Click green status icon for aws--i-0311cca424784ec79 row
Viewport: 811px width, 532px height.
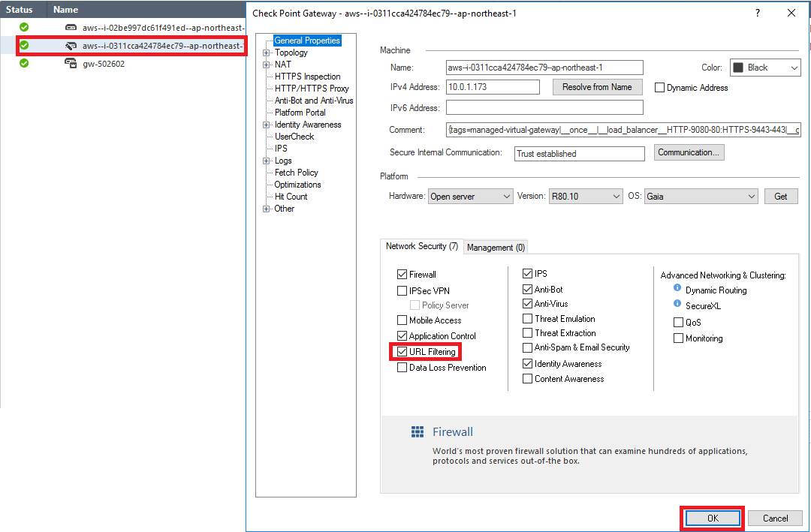24,46
